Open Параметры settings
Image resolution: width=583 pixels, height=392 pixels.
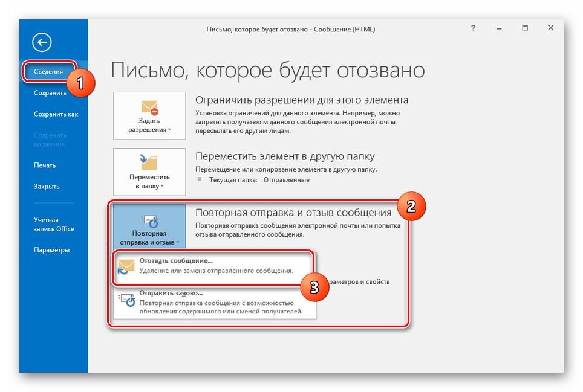coord(51,250)
